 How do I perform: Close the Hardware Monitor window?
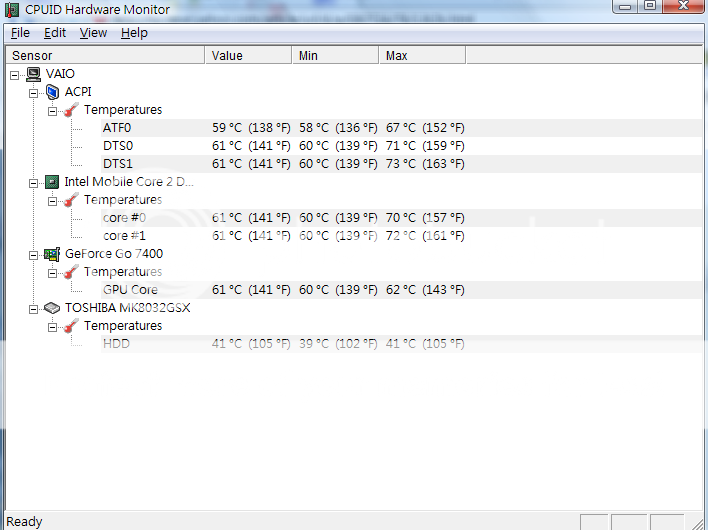[684, 6]
